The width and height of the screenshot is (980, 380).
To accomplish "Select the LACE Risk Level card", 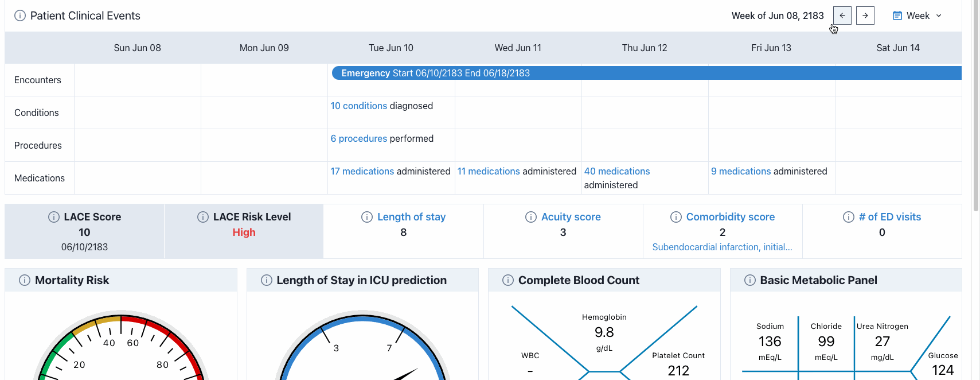I will pos(244,231).
